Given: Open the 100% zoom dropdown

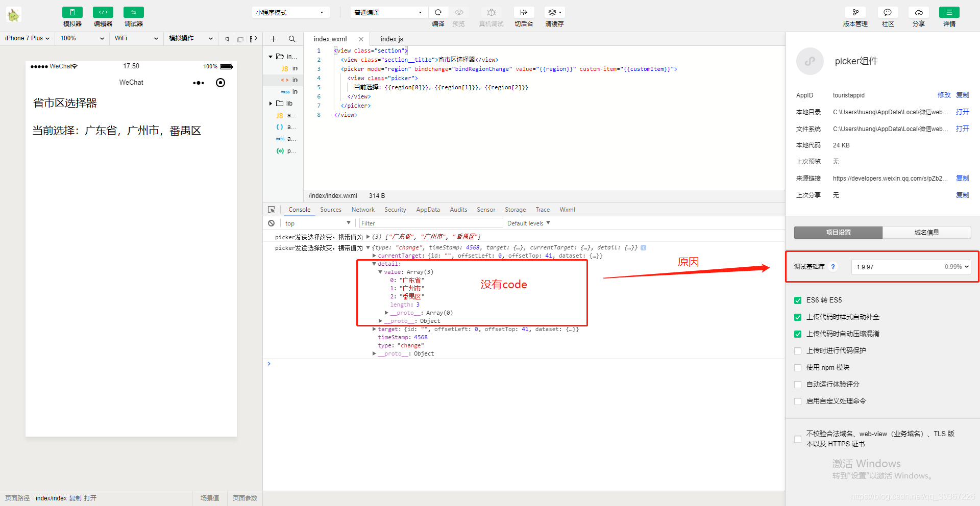Looking at the screenshot, I should click(82, 38).
